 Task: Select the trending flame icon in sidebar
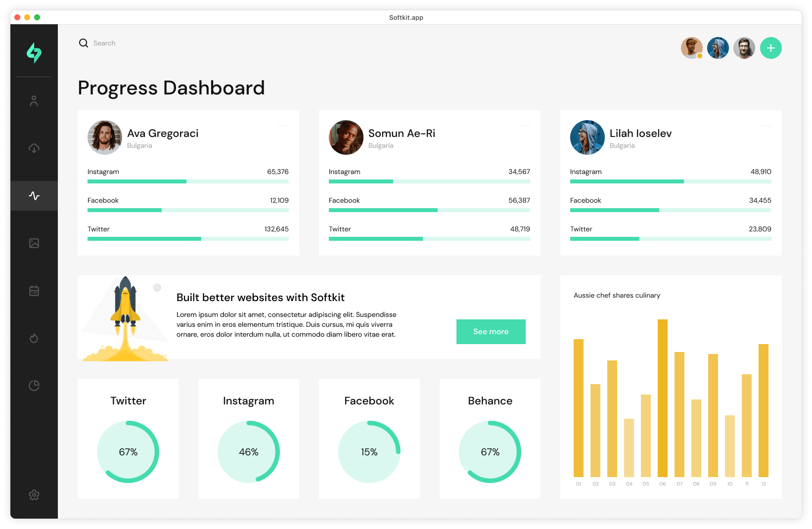[34, 338]
